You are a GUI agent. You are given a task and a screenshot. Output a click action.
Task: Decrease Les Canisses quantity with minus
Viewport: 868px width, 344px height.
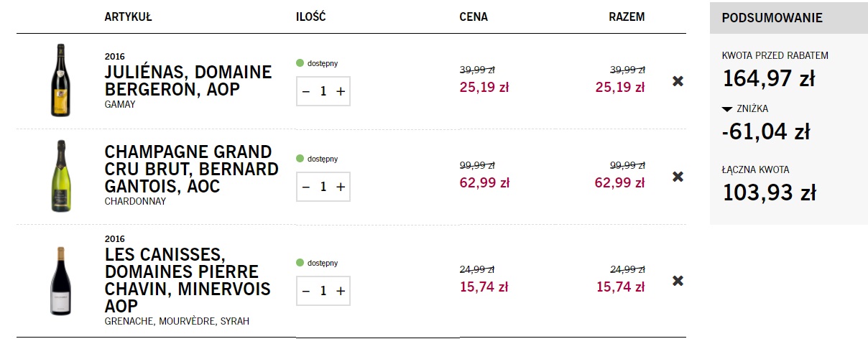[x=305, y=291]
